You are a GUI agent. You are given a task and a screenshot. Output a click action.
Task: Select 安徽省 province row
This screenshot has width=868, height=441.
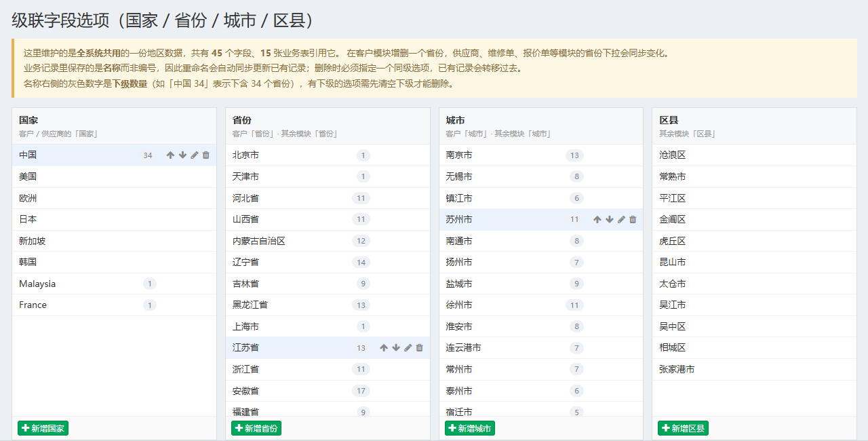[328, 391]
